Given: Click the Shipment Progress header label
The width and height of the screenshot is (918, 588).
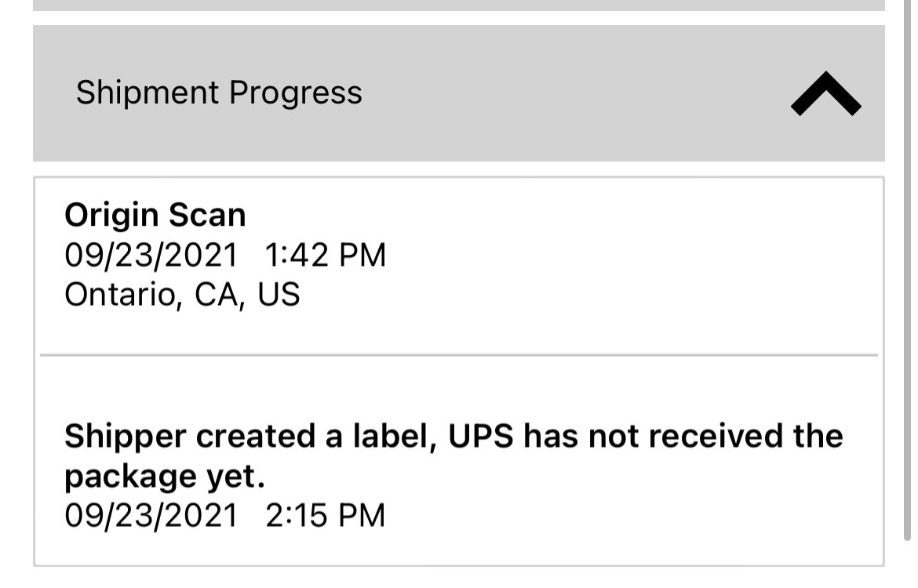Looking at the screenshot, I should coord(219,93).
